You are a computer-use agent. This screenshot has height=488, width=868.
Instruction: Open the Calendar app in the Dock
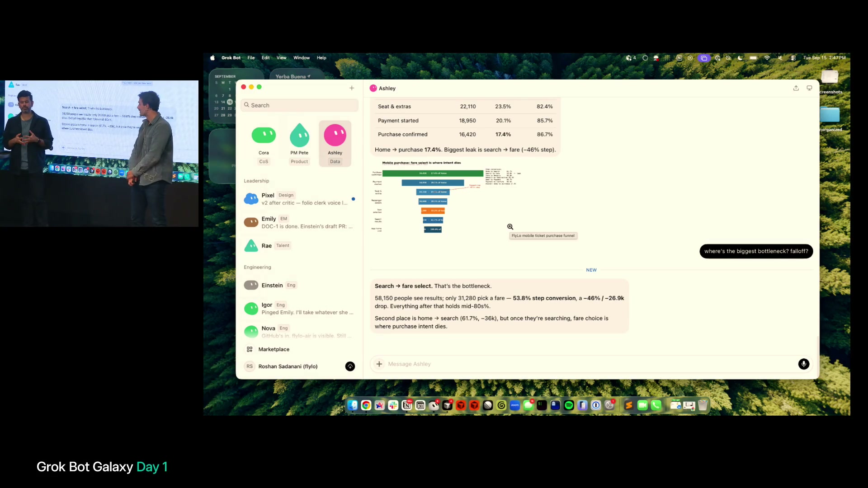click(420, 405)
